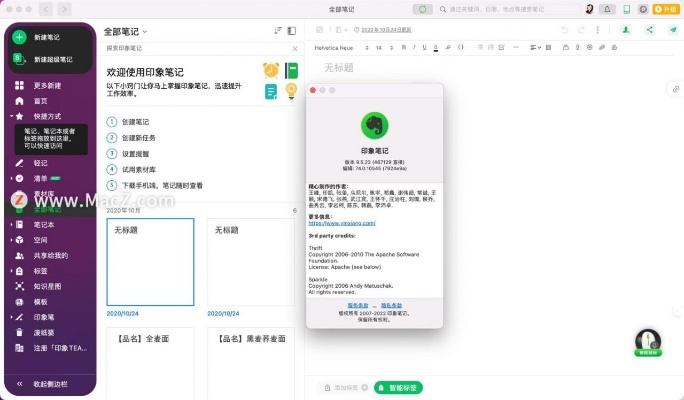Select the 快捷方式 star item

(x=20, y=116)
